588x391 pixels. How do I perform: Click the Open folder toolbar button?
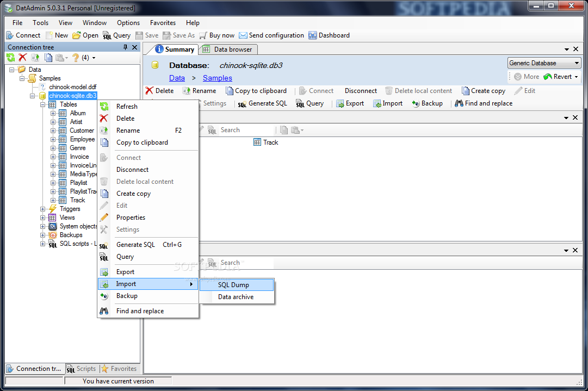pyautogui.click(x=85, y=35)
